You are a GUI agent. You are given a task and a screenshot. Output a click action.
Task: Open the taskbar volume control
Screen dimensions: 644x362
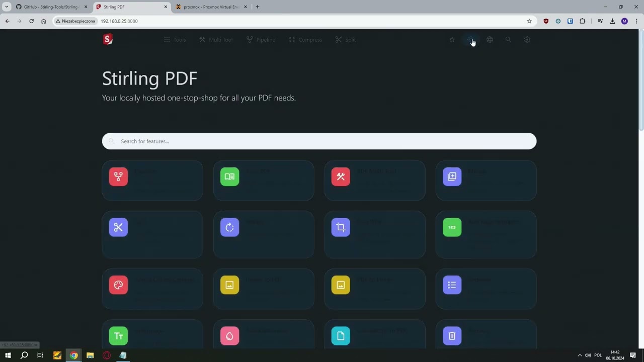point(588,355)
